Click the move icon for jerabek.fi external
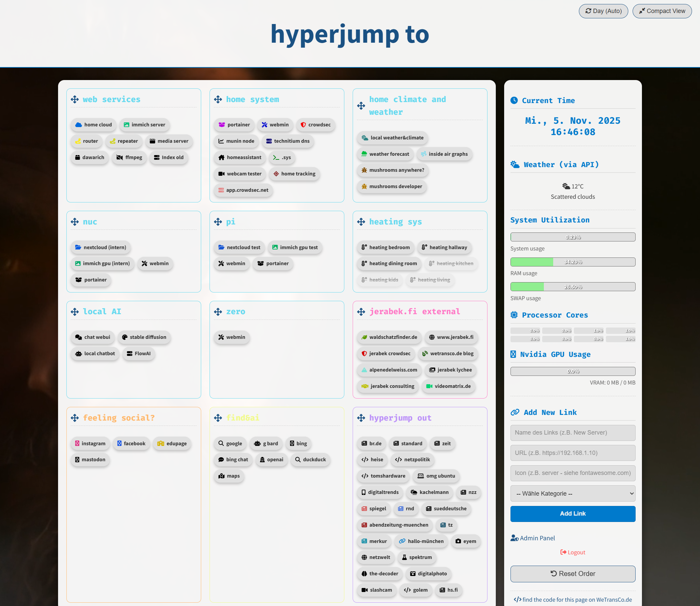This screenshot has width=700, height=606. point(361,312)
